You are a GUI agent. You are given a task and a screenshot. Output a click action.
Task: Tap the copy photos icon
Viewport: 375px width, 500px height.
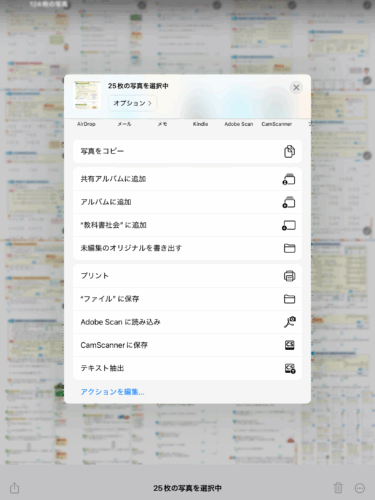[x=289, y=151]
